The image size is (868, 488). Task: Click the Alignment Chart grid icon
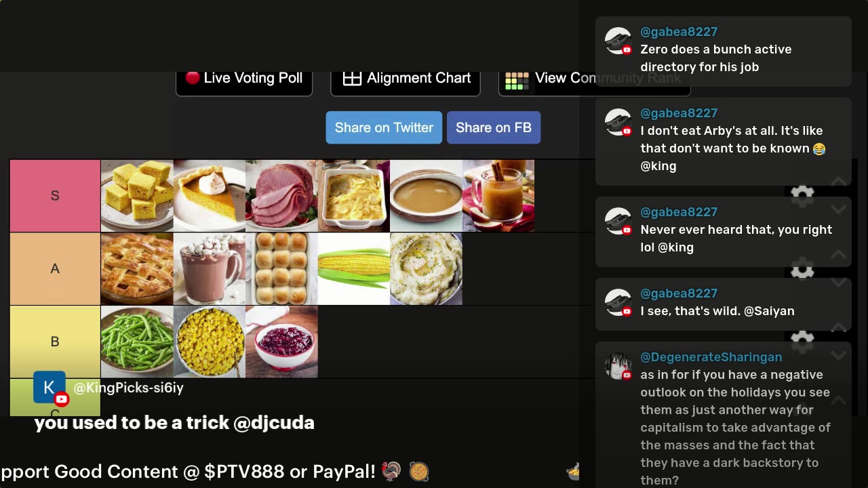352,79
